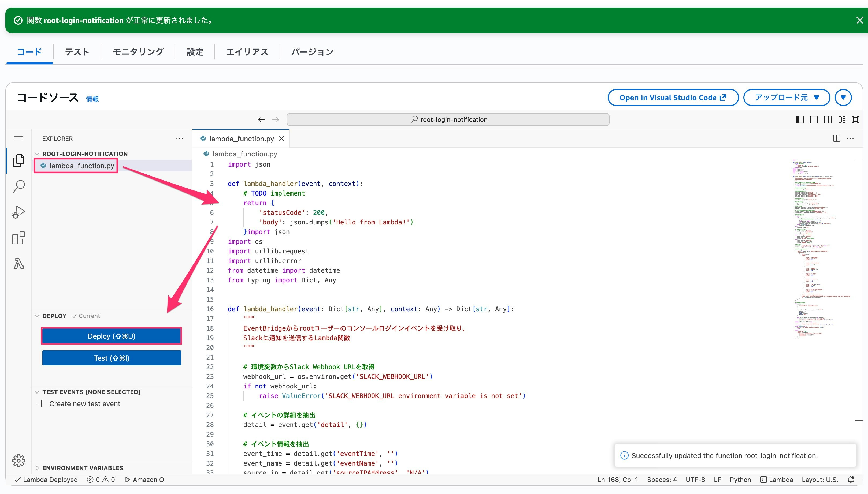
Task: Open the アップロード元 dropdown
Action: 787,98
